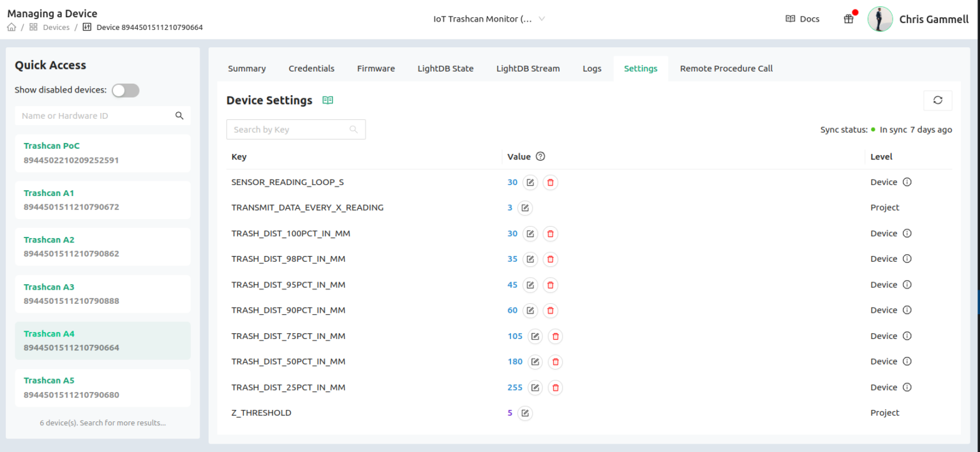
Task: Edit the SENSOR_READING_LOOP_S value
Action: (x=530, y=183)
